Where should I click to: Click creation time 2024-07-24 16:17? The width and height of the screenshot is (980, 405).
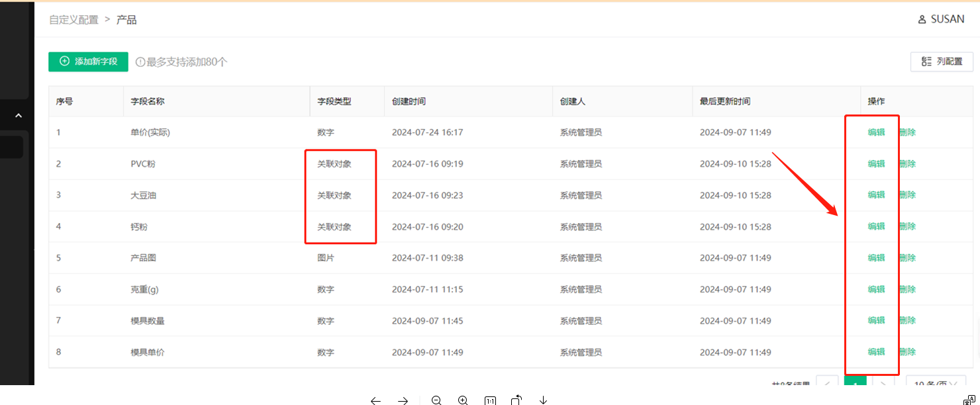(x=427, y=132)
